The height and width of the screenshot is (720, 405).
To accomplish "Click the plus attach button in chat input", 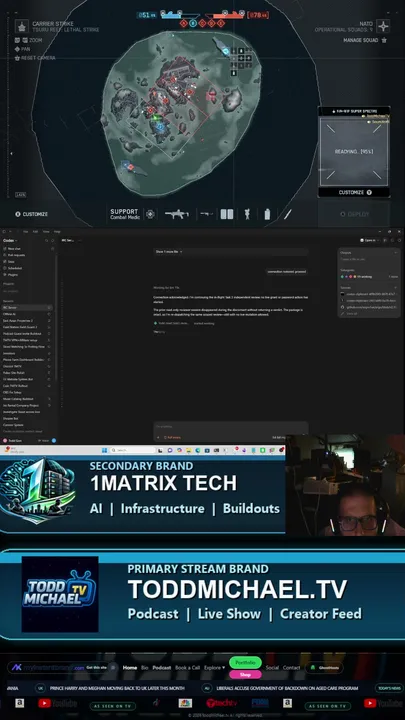I will (x=158, y=438).
